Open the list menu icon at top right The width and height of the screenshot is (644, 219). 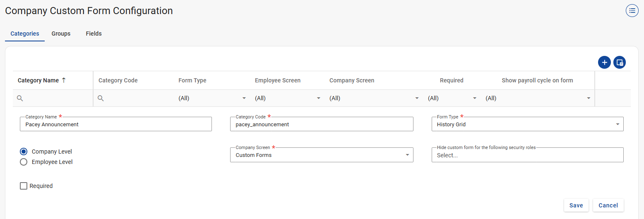pos(632,11)
